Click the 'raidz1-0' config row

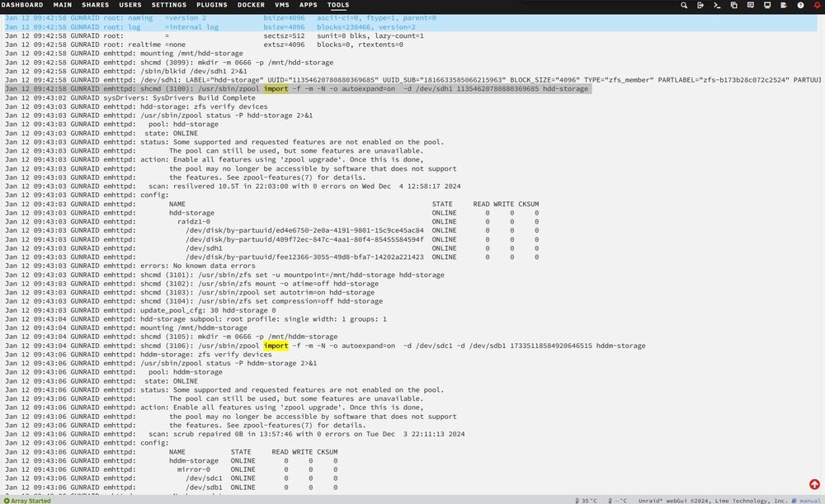[271, 222]
